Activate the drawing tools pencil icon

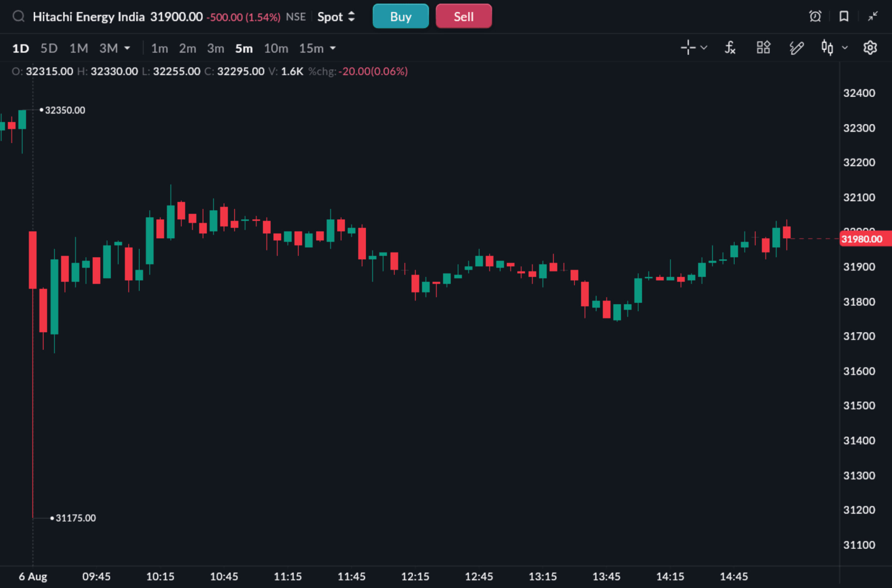796,48
